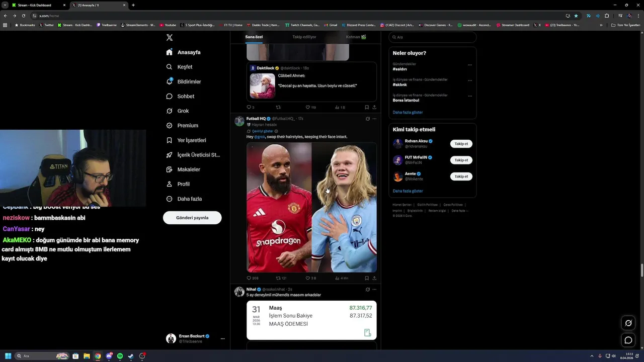This screenshot has height=362, width=644.
Task: Click Grok icon on Nihal tweet
Action: [x=367, y=290]
